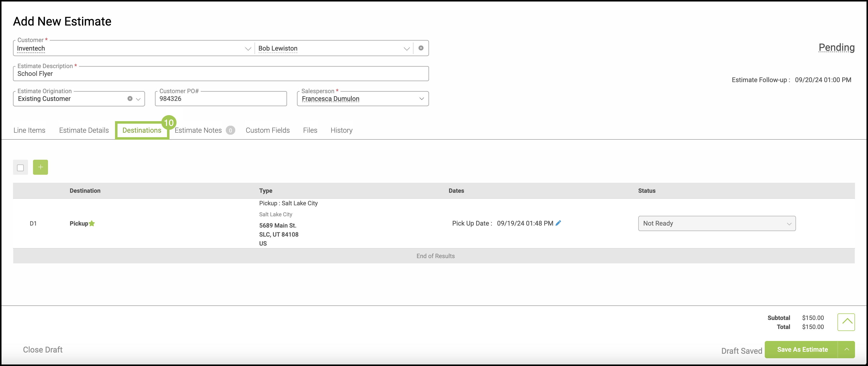Clear Estimate Origination using the X icon
The image size is (868, 366).
coord(130,98)
